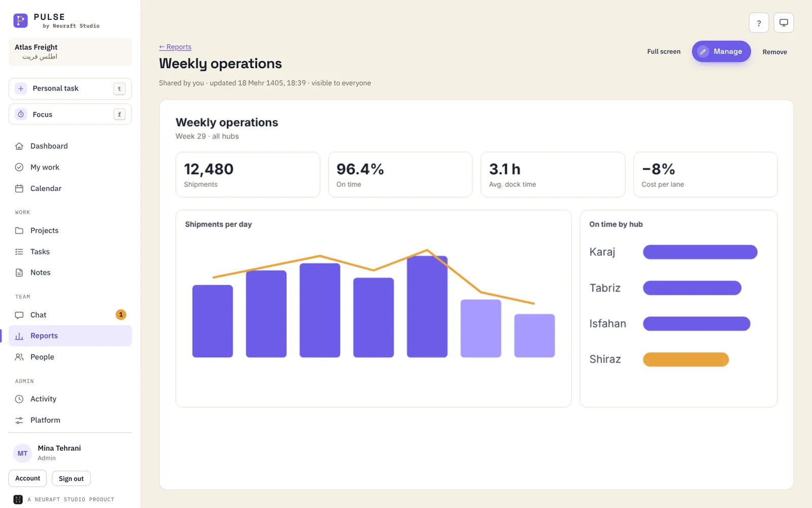Navigate to Projects
812x508 pixels.
pos(70,231)
